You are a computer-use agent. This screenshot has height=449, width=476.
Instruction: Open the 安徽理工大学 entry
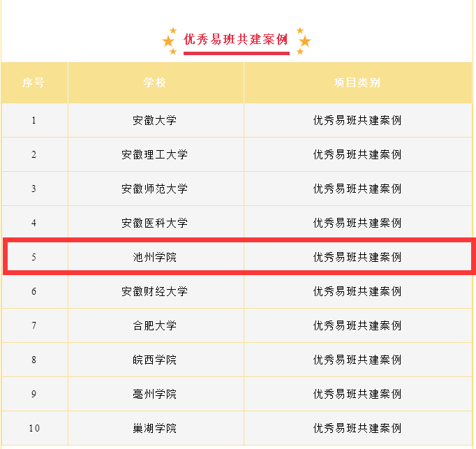(155, 154)
